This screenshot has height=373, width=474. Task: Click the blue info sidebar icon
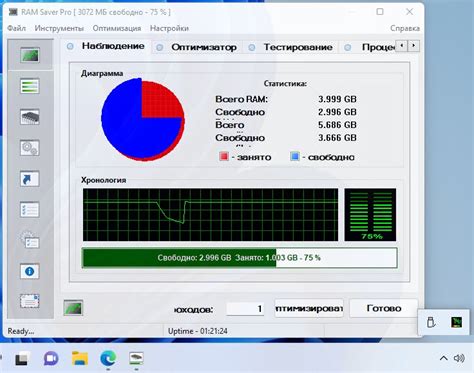(x=30, y=271)
